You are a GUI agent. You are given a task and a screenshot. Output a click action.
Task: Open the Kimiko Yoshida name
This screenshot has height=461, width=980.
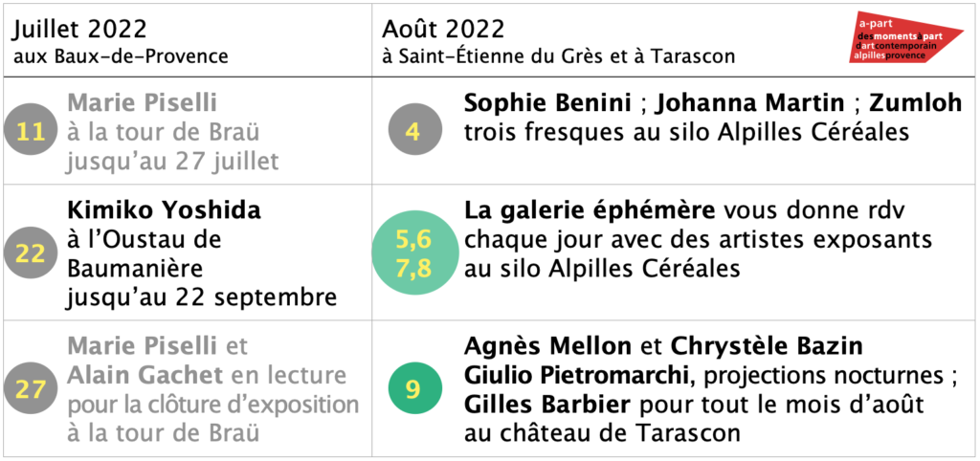[x=165, y=211]
